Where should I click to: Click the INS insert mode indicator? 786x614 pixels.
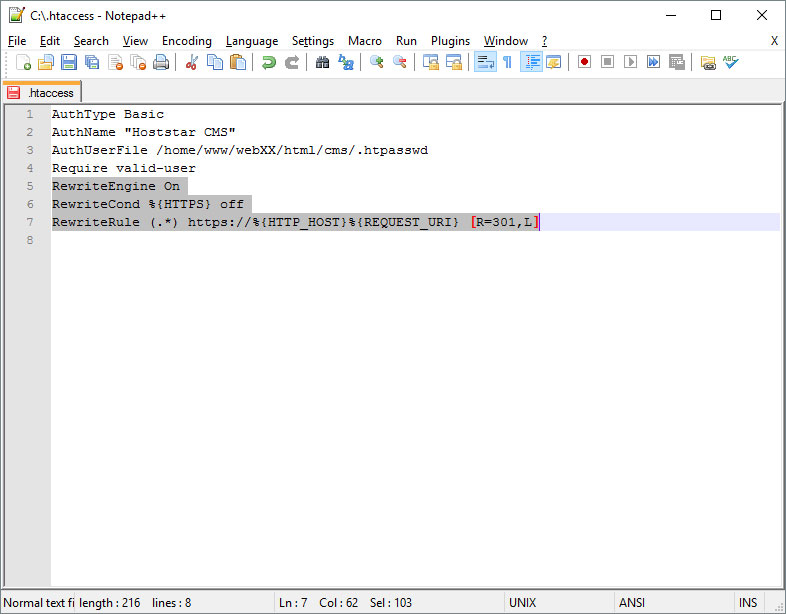pos(748,602)
